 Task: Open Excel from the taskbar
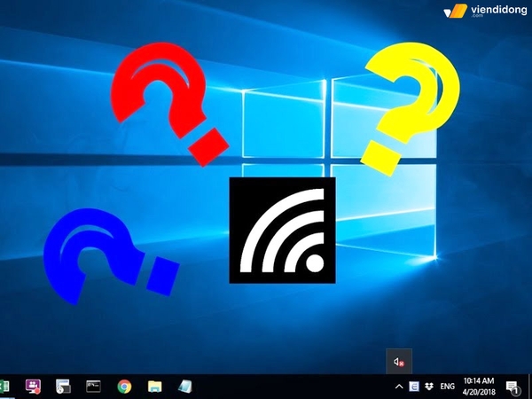click(x=4, y=387)
